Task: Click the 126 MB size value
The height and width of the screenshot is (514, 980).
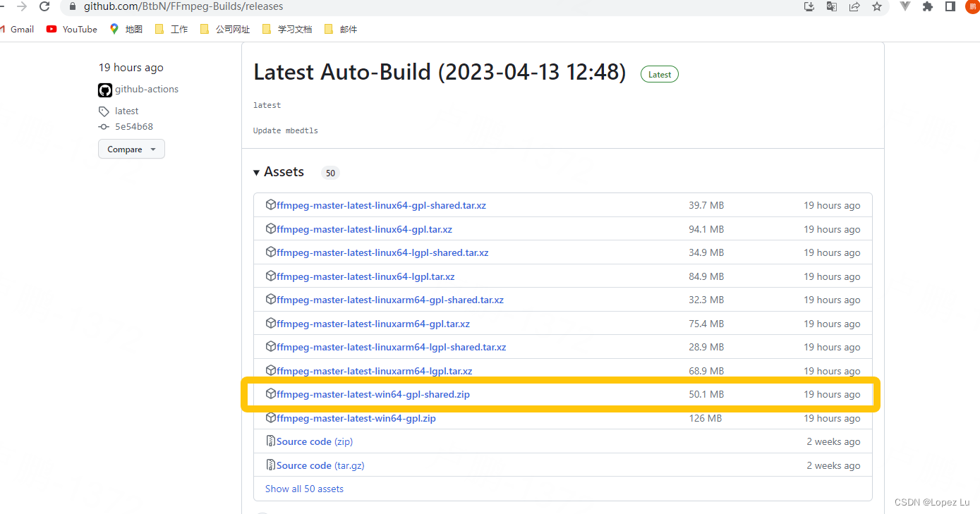Action: pos(705,418)
